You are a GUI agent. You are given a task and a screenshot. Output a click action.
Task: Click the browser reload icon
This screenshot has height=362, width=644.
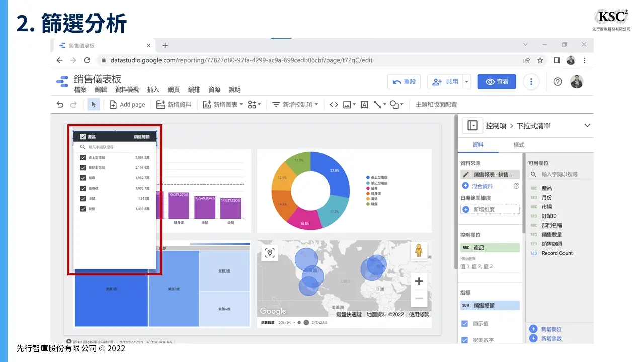click(x=87, y=60)
